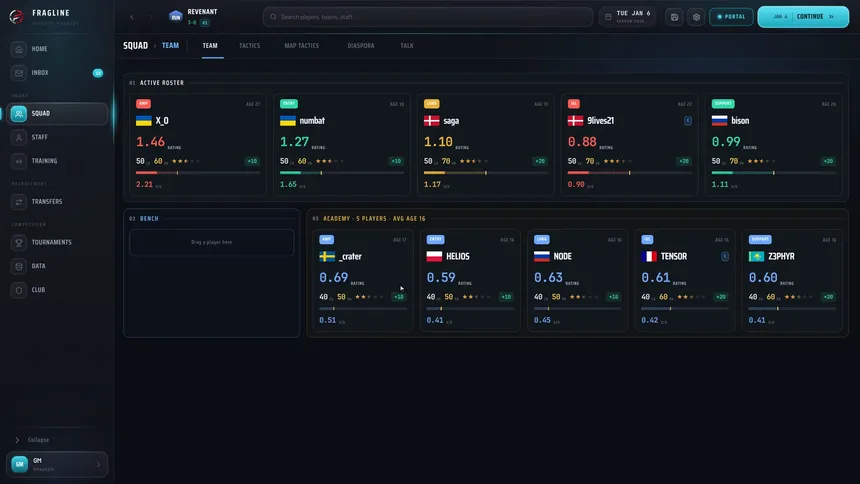Select the Squad sidebar icon
The height and width of the screenshot is (484, 860).
19,114
